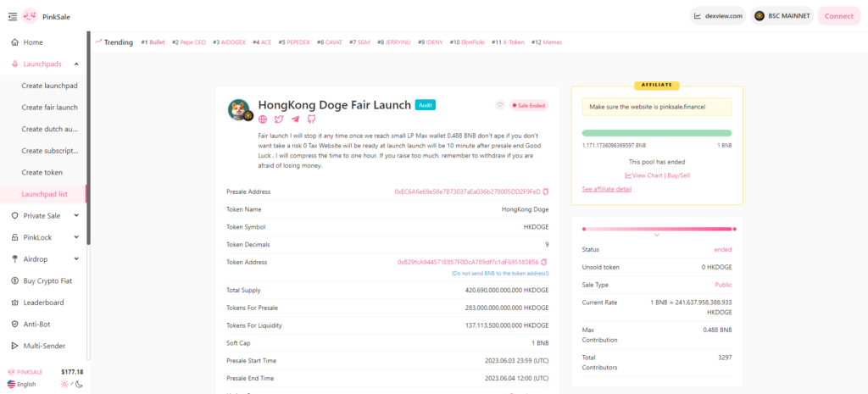Open See affiliate detail link
This screenshot has height=394, width=868.
tap(607, 189)
